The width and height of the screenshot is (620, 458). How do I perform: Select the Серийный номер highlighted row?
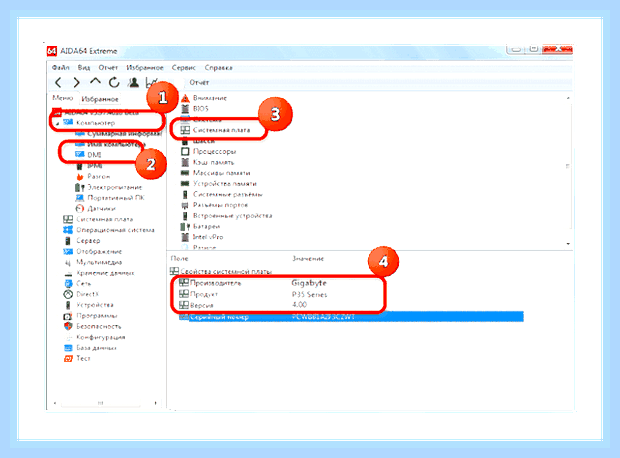coord(351,317)
